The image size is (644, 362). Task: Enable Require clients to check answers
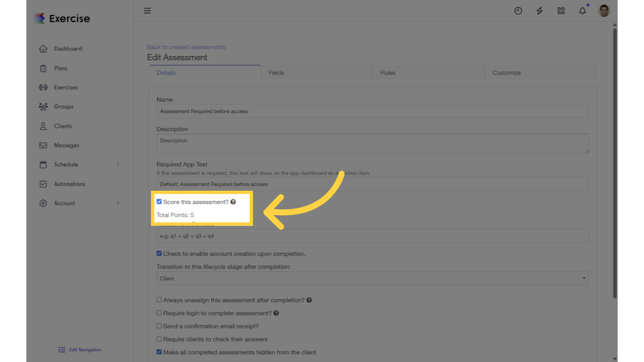click(x=159, y=339)
